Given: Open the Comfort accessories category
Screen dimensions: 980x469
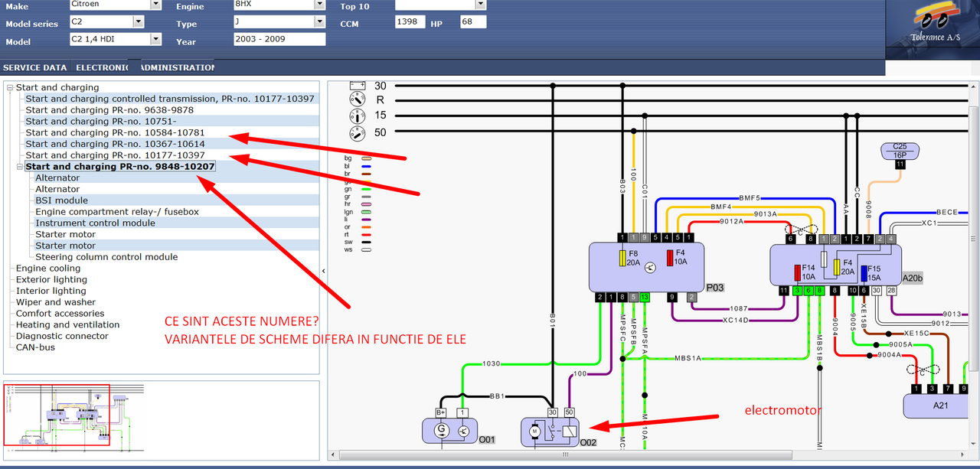Looking at the screenshot, I should coord(60,314).
